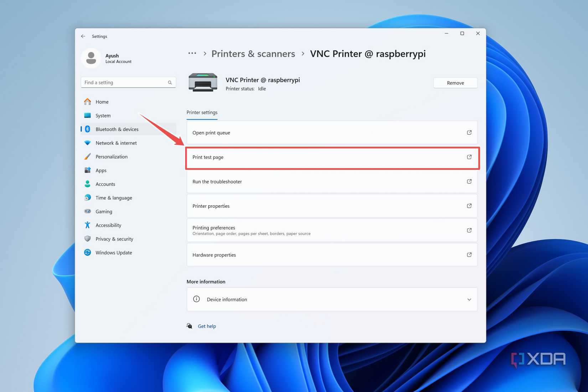Open the breadcrumb ellipsis menu
Viewport: 588px width, 392px height.
[192, 53]
